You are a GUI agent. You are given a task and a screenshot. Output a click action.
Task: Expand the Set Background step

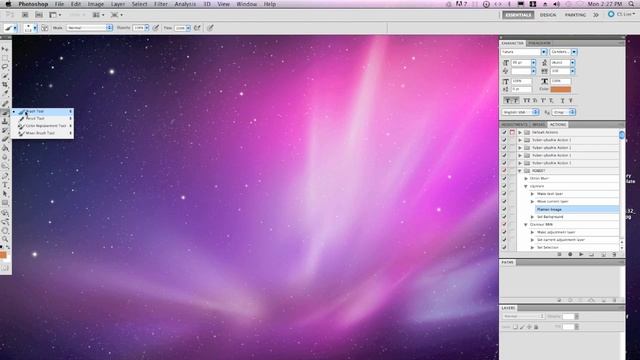(x=532, y=217)
